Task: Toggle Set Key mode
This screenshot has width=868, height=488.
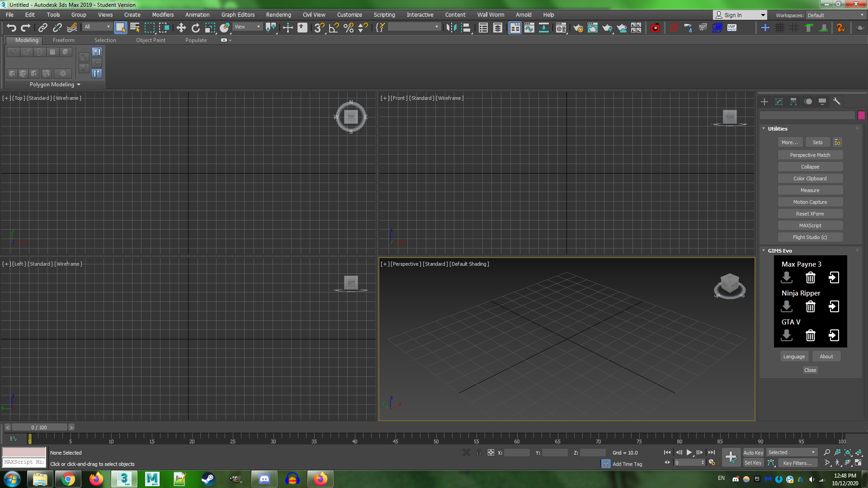Action: tap(753, 463)
